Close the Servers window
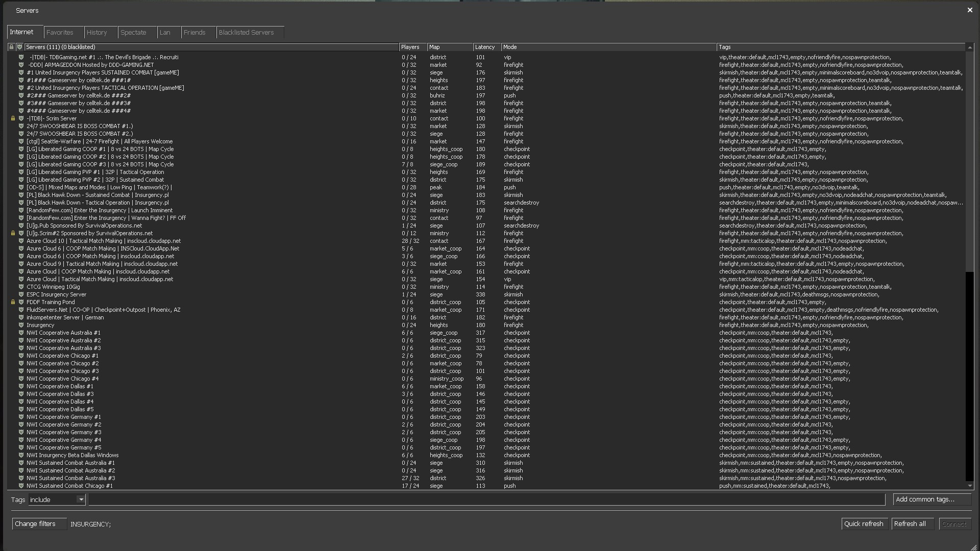This screenshot has width=980, height=551. coord(970,10)
